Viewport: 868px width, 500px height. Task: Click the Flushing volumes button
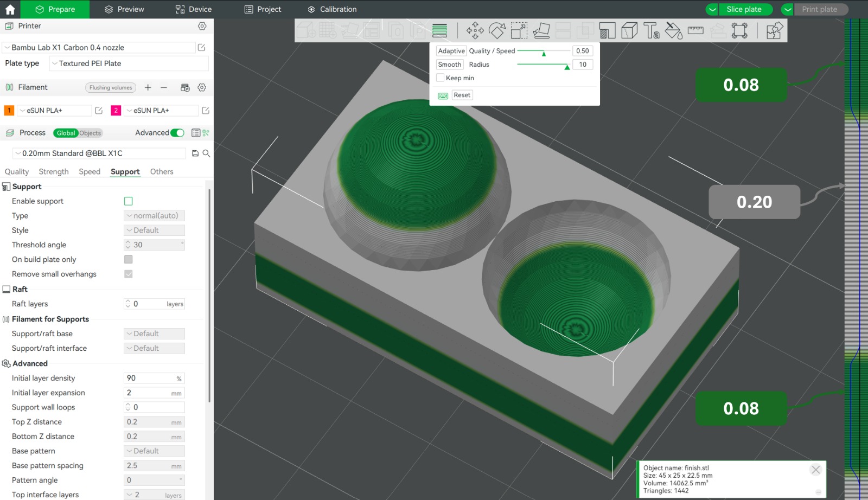(x=111, y=88)
